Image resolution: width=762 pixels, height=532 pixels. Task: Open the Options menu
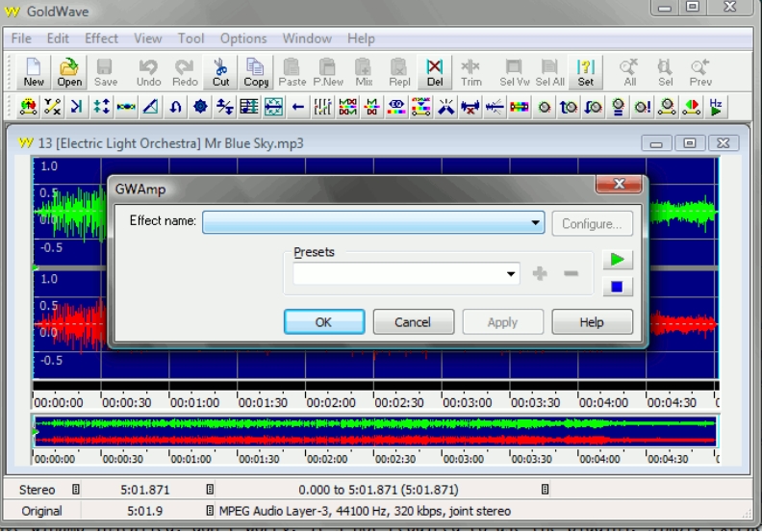(x=243, y=38)
